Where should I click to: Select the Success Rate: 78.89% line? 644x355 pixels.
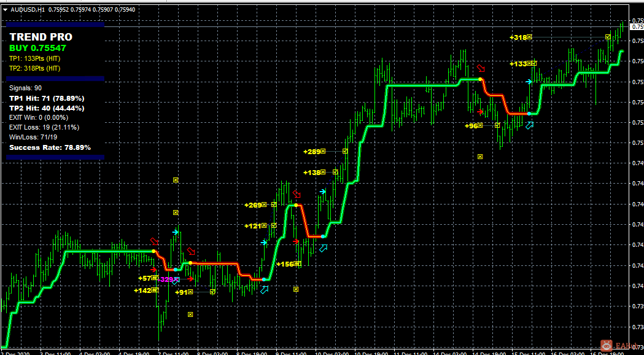click(x=50, y=147)
